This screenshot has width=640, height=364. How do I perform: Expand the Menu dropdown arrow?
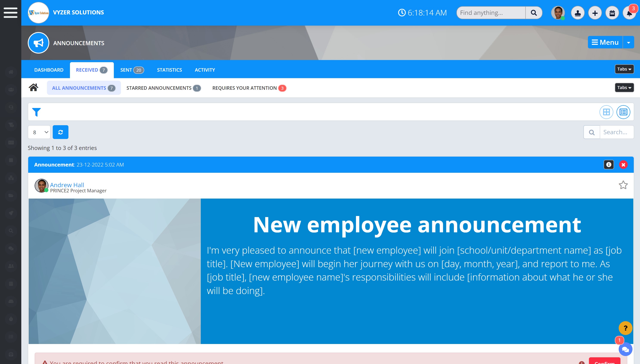click(x=629, y=43)
